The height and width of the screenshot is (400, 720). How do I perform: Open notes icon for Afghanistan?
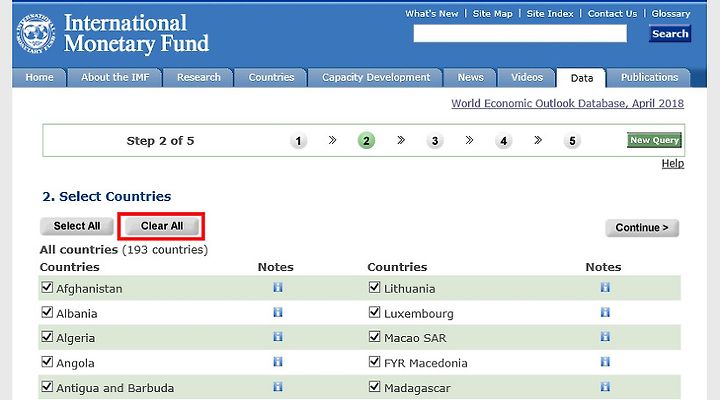point(278,287)
